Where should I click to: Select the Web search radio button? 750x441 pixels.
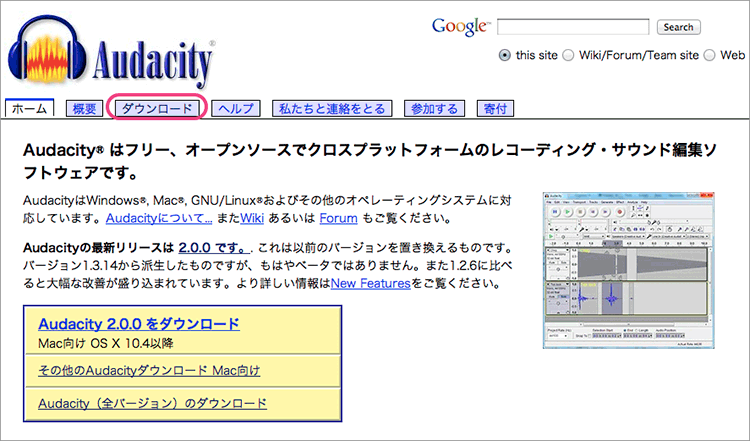pos(710,55)
